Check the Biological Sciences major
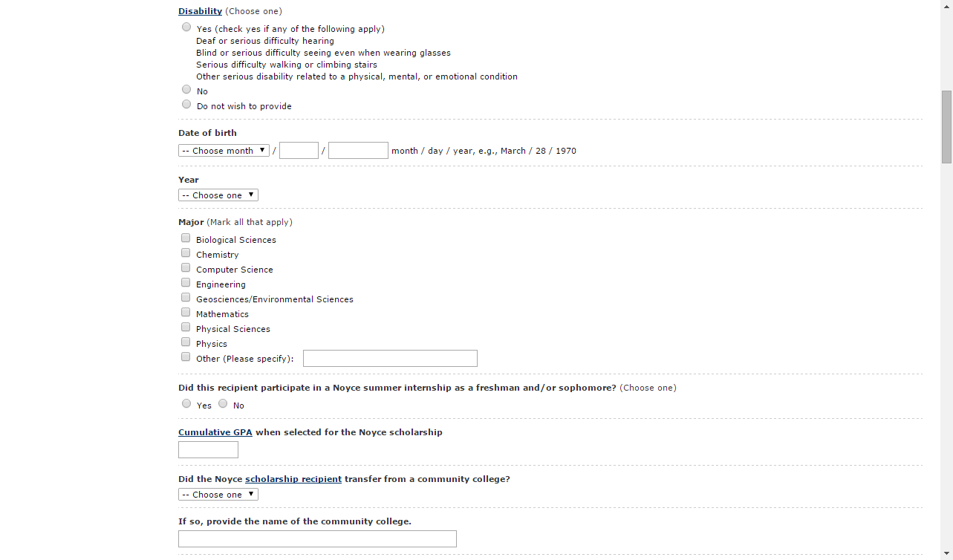The image size is (953, 560). [186, 238]
